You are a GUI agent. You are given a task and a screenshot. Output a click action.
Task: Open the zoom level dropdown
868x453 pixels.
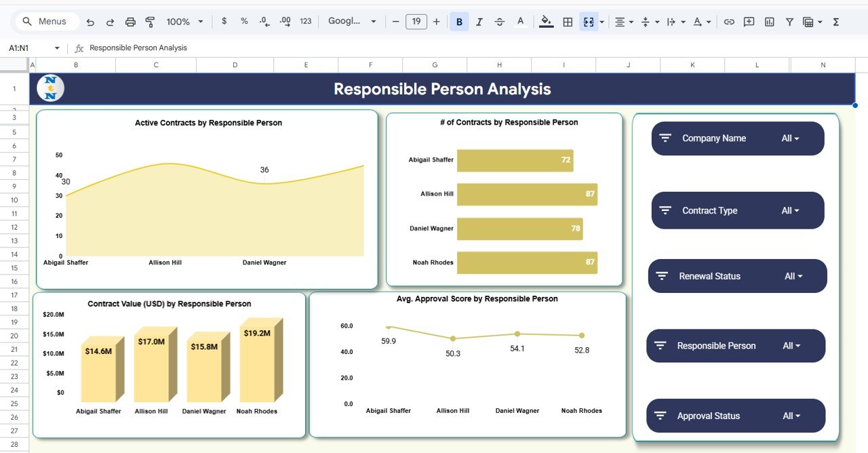click(x=184, y=21)
